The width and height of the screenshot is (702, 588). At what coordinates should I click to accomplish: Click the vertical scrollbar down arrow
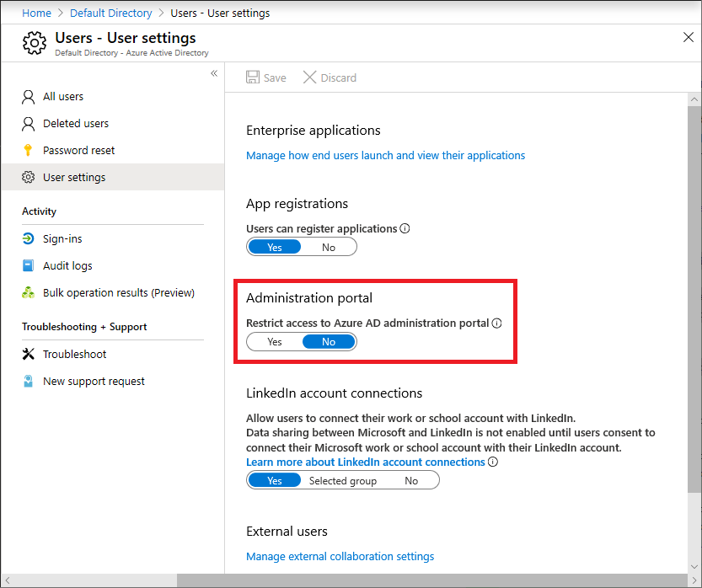[694, 567]
